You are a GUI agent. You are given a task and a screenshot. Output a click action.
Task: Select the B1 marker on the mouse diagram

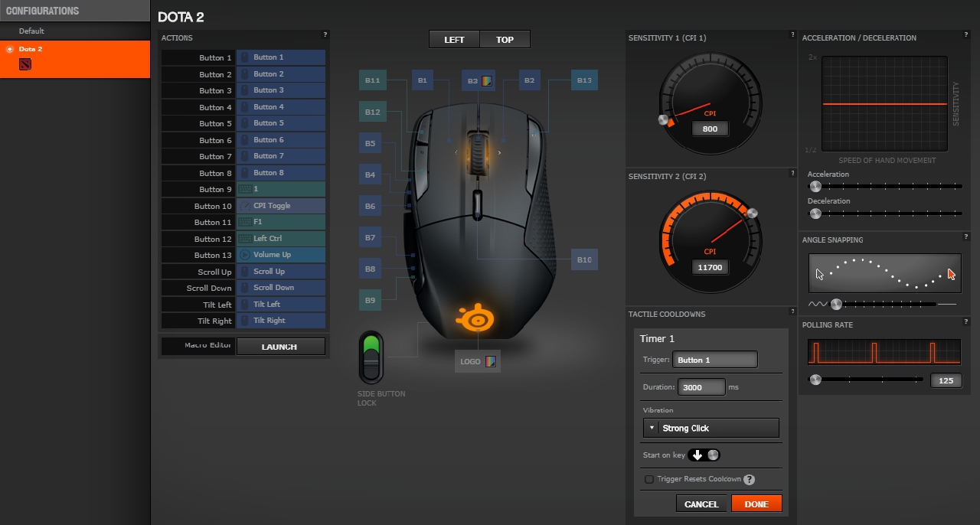(x=423, y=80)
